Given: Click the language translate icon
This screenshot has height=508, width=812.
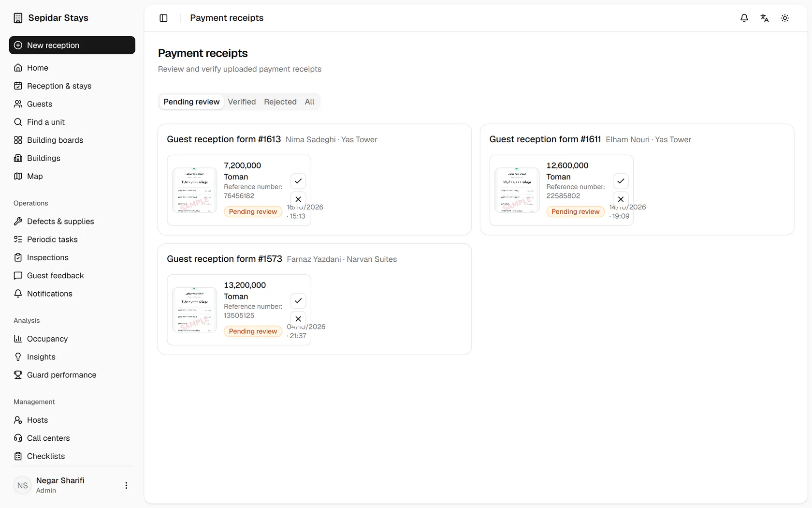Looking at the screenshot, I should (x=765, y=18).
